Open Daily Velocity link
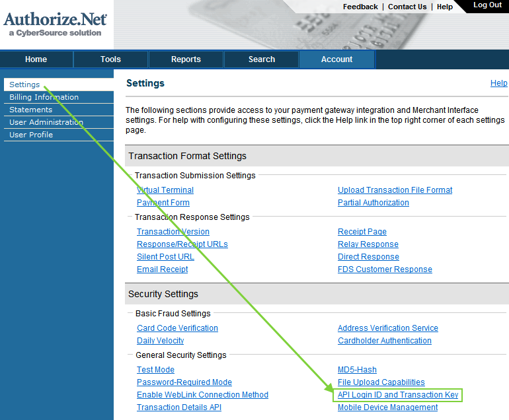The width and height of the screenshot is (509, 420). (161, 341)
